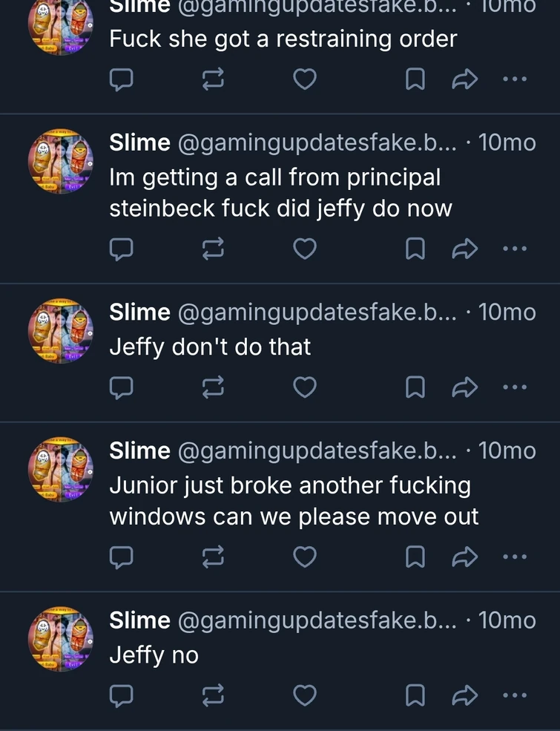The width and height of the screenshot is (560, 731).
Task: Reply to the 'Fuck she got a restraining order' post
Action: pyautogui.click(x=121, y=79)
